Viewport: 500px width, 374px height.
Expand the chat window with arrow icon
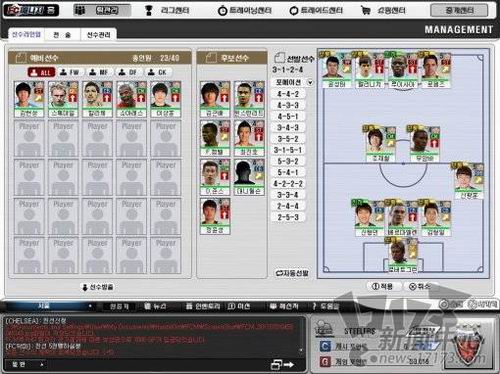coord(282,365)
